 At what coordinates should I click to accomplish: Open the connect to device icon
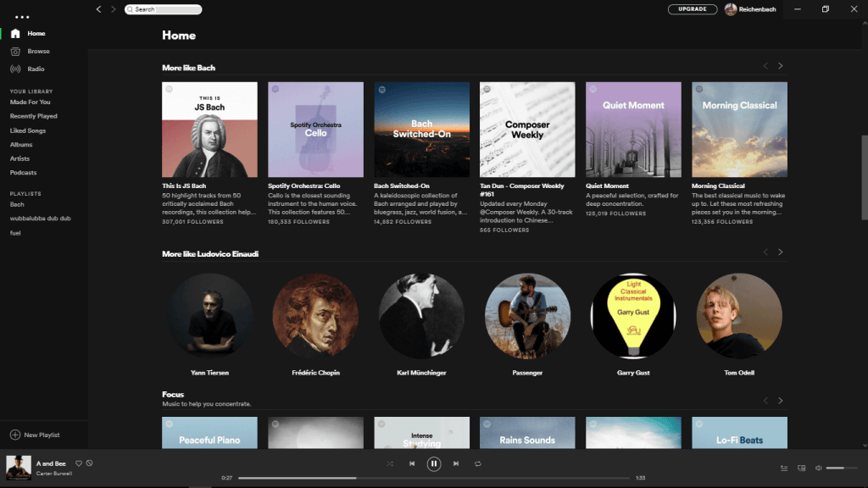[802, 468]
